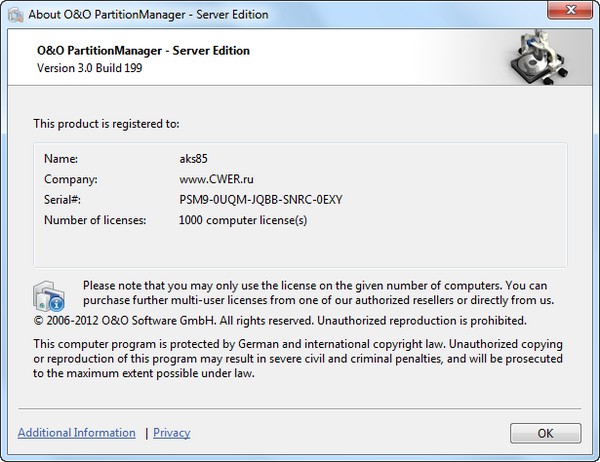Open the Additional Information link
The image size is (600, 462).
coord(77,433)
